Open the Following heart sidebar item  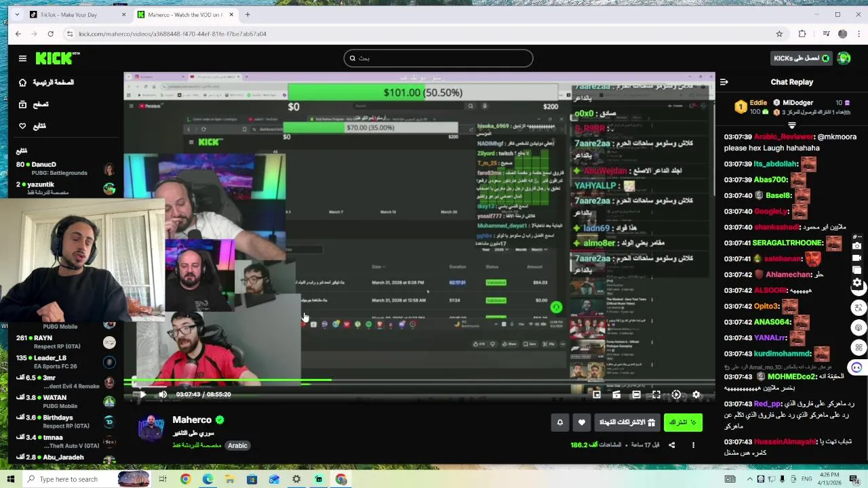[32, 126]
